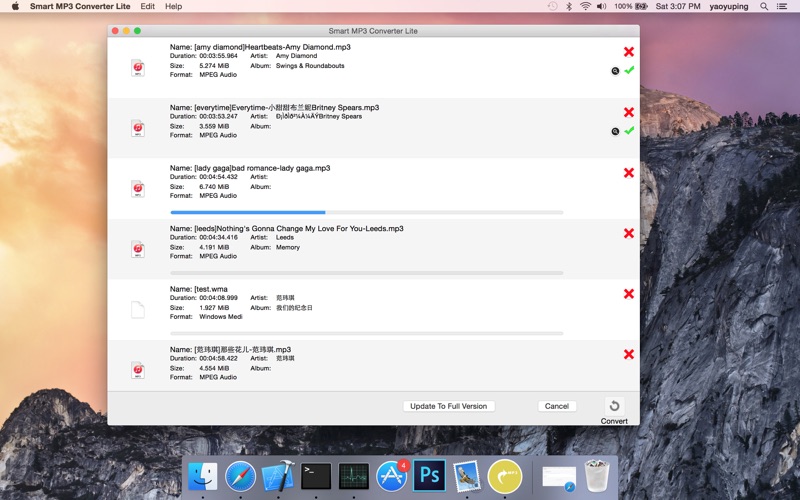Click the Album value Memory
This screenshot has height=500, width=800.
pos(288,247)
